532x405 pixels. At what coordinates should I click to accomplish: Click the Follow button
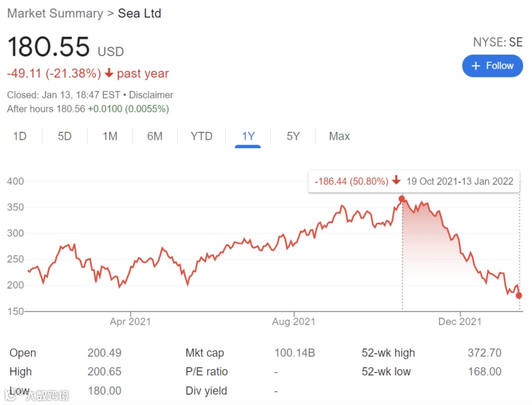pyautogui.click(x=492, y=66)
